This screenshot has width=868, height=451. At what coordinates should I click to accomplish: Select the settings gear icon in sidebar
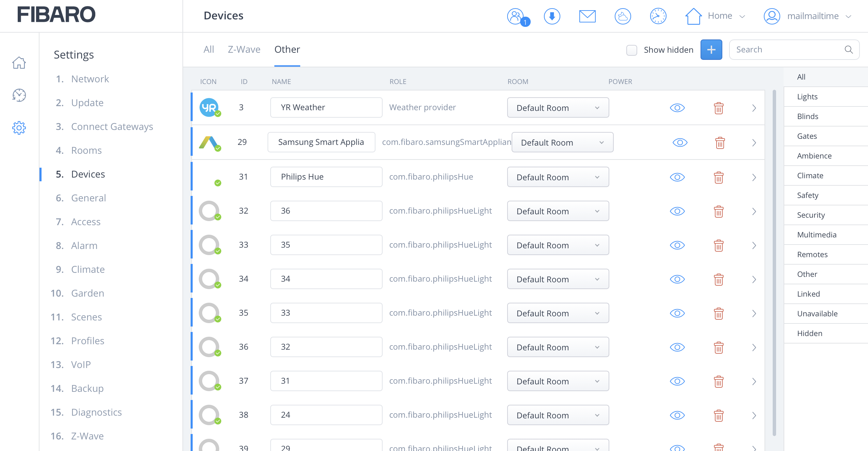[x=19, y=128]
